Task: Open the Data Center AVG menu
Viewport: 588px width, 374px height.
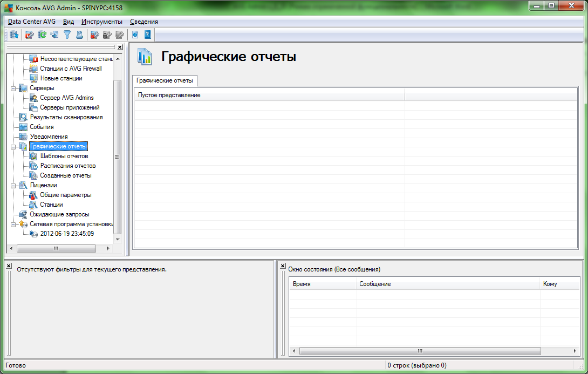Action: (x=32, y=22)
